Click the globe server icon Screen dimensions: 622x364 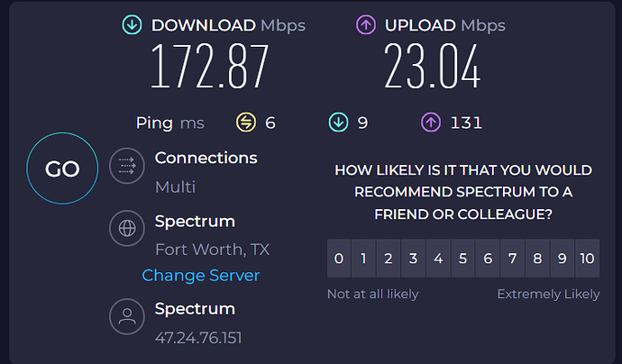[126, 228]
